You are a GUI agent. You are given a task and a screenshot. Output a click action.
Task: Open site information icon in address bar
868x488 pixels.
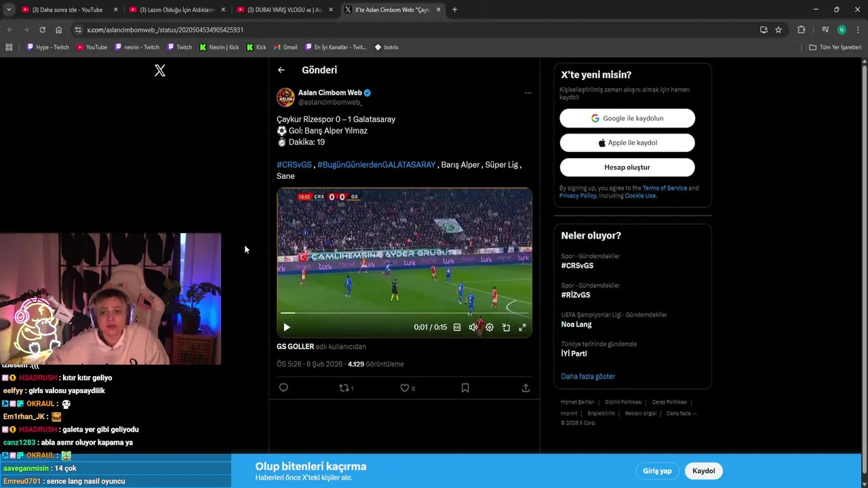[78, 30]
